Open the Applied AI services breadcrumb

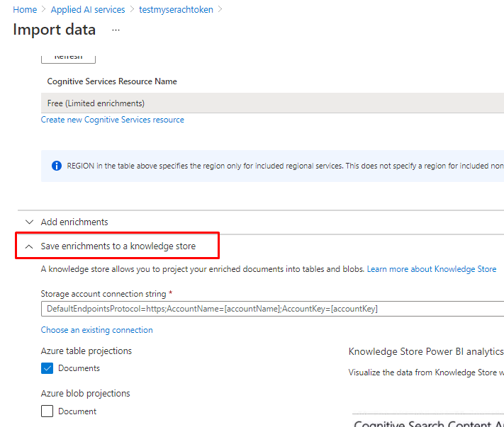click(88, 10)
